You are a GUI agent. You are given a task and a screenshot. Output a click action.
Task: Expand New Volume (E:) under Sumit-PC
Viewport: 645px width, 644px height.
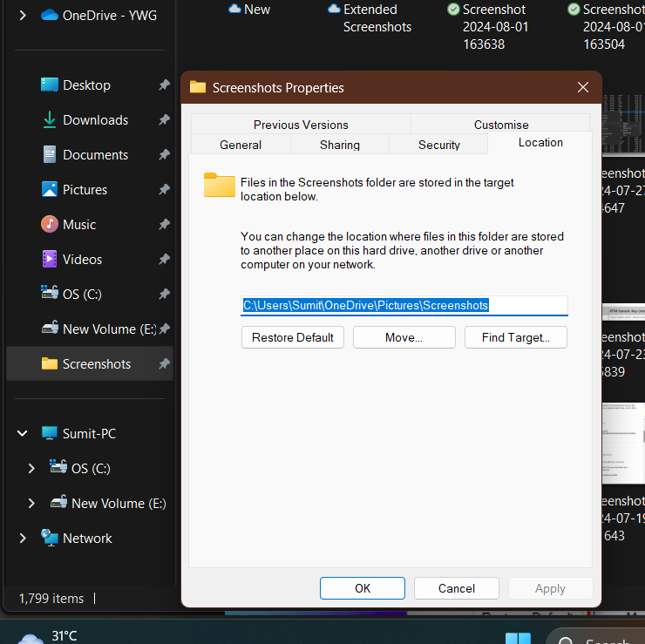click(x=31, y=503)
